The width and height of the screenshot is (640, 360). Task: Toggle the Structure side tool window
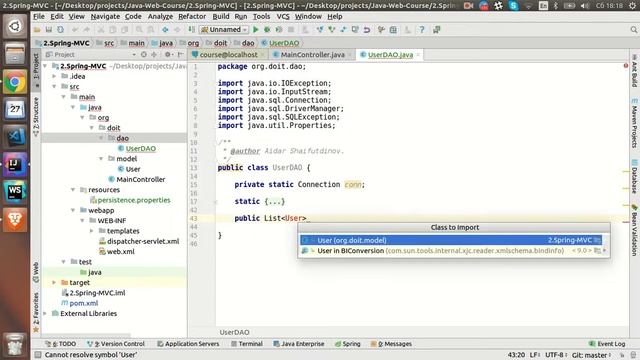click(x=36, y=117)
